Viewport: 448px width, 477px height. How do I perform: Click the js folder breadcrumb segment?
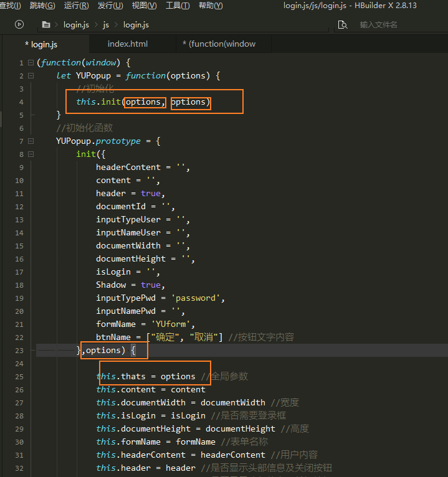105,25
